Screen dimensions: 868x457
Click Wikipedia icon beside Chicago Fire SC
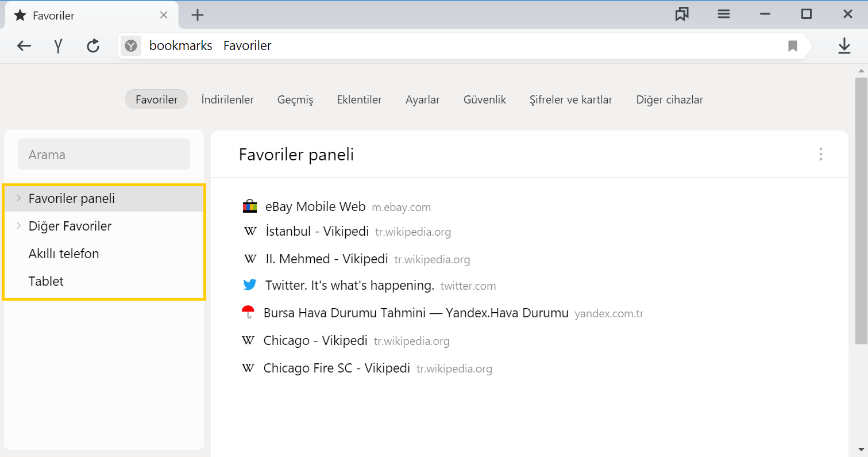point(248,368)
